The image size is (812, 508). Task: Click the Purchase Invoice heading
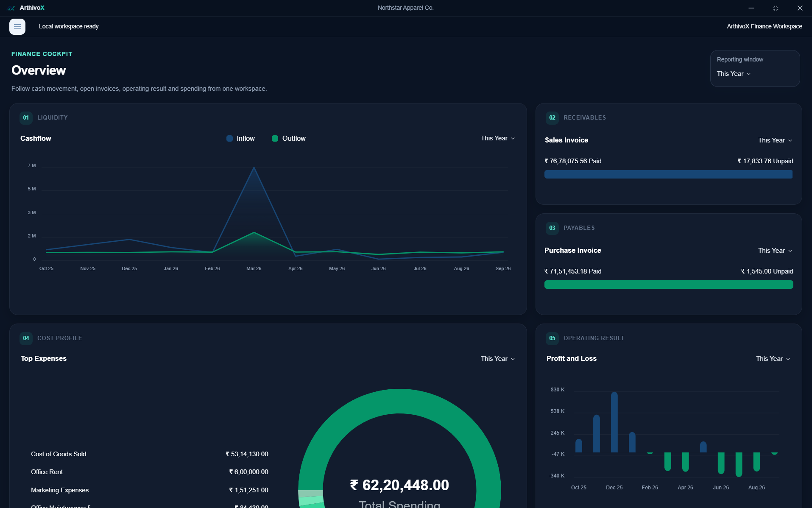click(x=572, y=251)
